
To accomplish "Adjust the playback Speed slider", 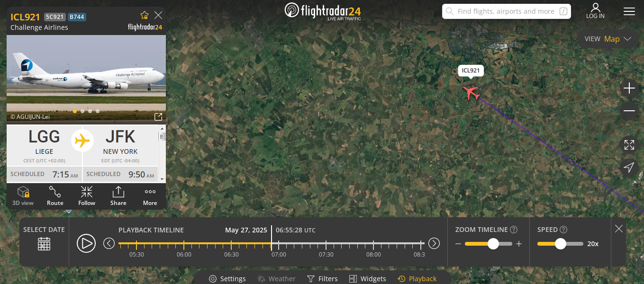I will coord(561,244).
